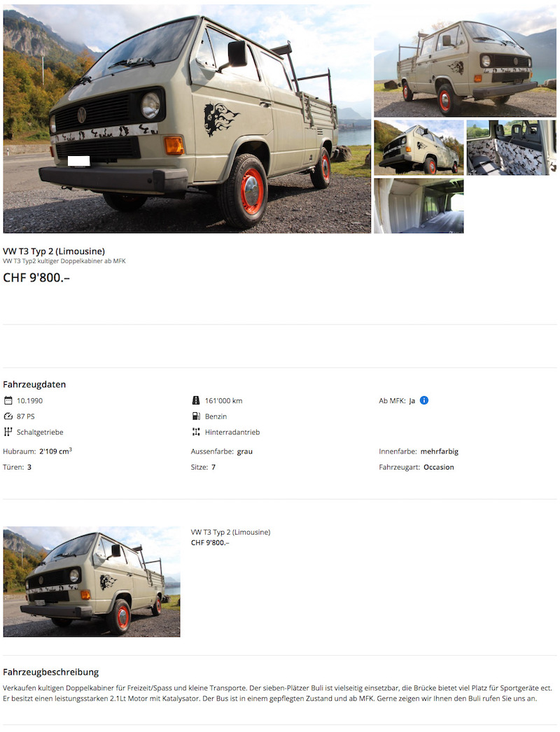
Task: Click the VW T3 Typ 2 (Limousine) heading
Action: [54, 251]
